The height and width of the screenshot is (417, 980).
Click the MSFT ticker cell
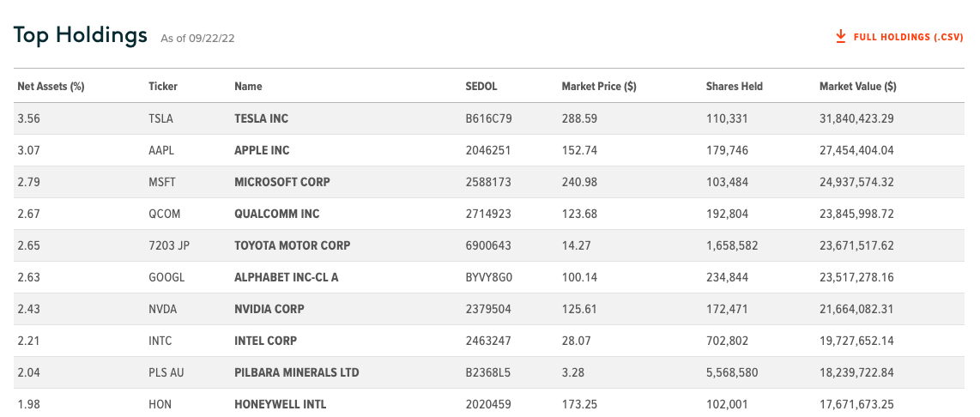[162, 182]
